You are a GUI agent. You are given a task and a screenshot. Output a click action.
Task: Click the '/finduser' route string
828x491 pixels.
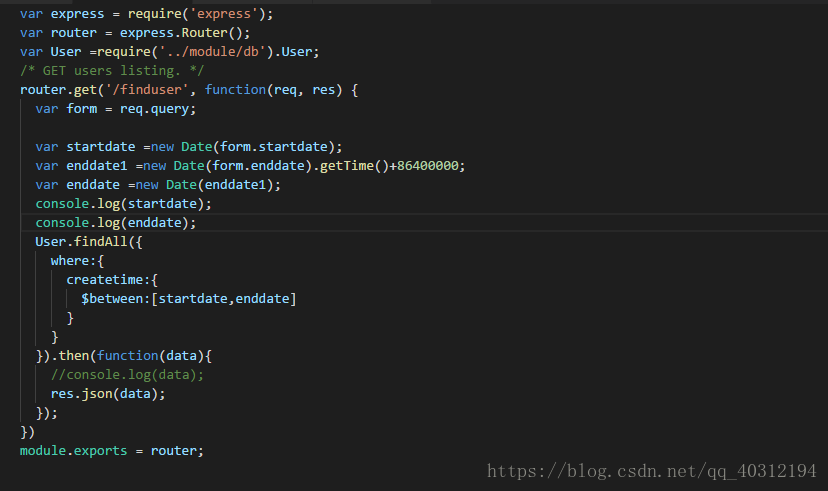point(147,90)
